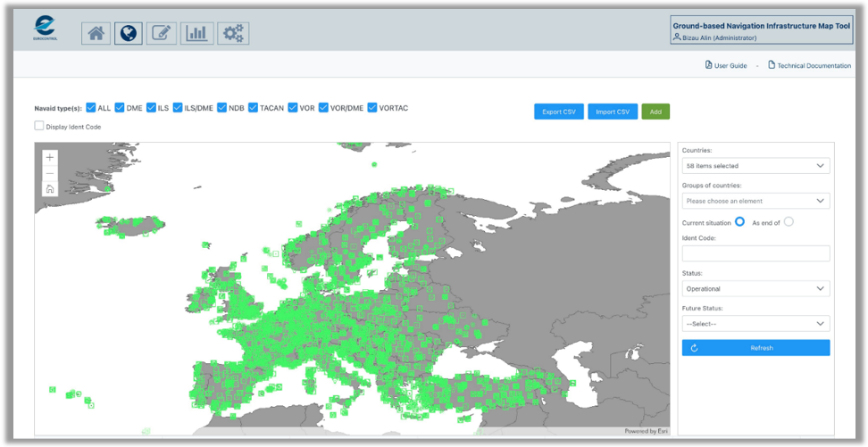This screenshot has width=868, height=447.
Task: Click the user profile icon beside Bizau Alin
Action: 677,37
